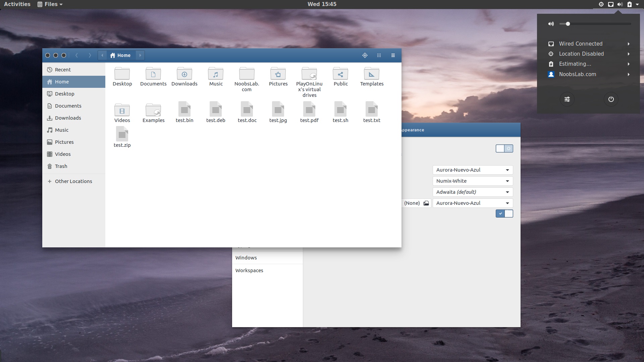The height and width of the screenshot is (362, 644).
Task: Switch Files to icon grid view
Action: 379,55
